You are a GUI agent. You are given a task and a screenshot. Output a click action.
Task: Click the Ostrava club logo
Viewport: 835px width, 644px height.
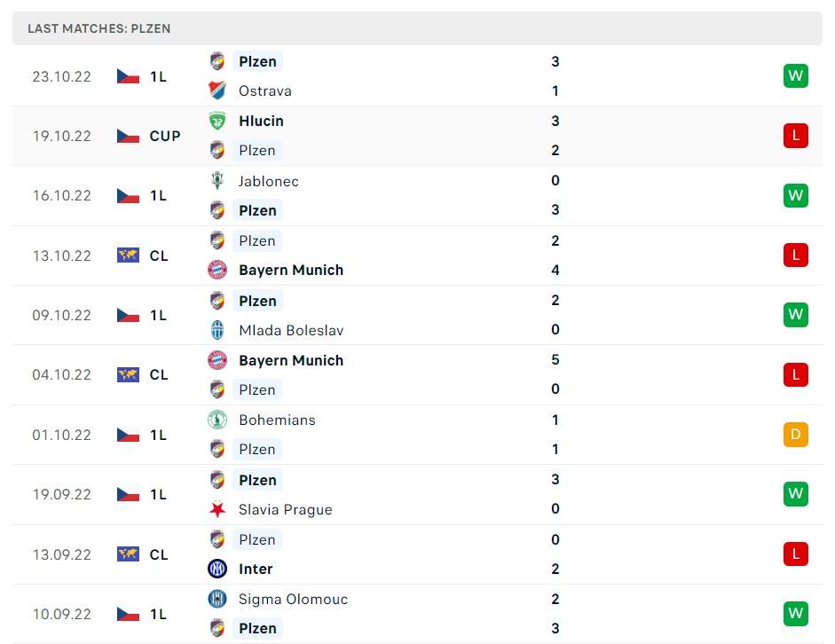217,90
